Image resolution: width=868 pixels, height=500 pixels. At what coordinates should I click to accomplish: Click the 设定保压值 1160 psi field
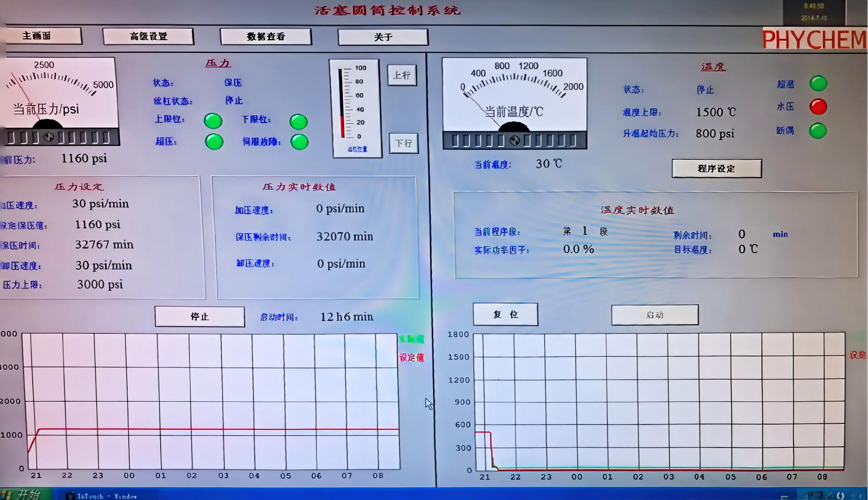point(97,224)
